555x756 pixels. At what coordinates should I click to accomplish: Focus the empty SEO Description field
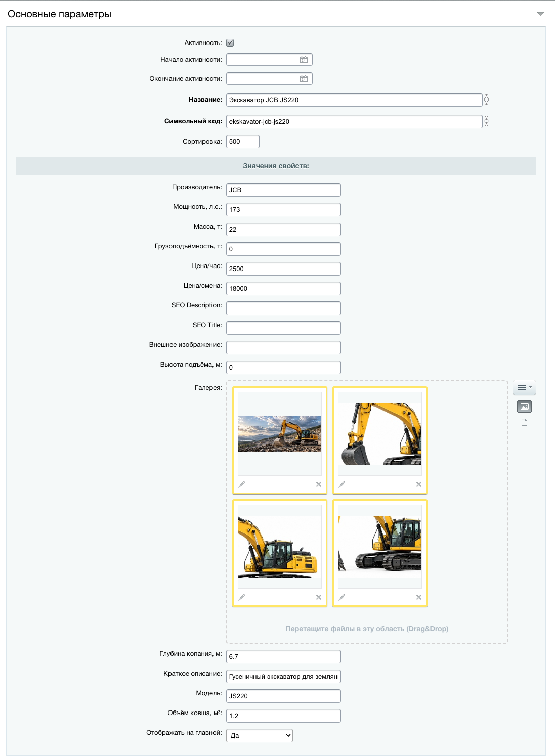click(283, 308)
